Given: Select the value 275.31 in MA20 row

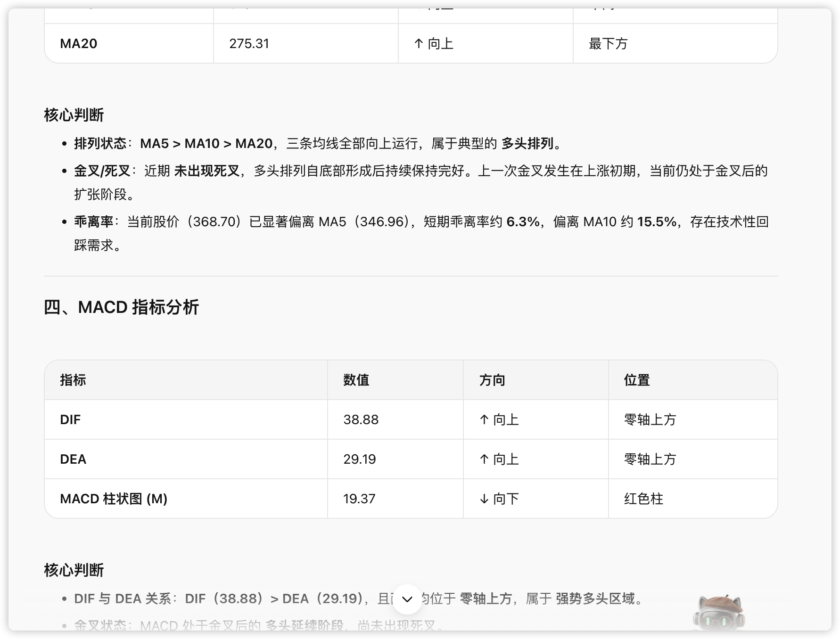Looking at the screenshot, I should 249,44.
